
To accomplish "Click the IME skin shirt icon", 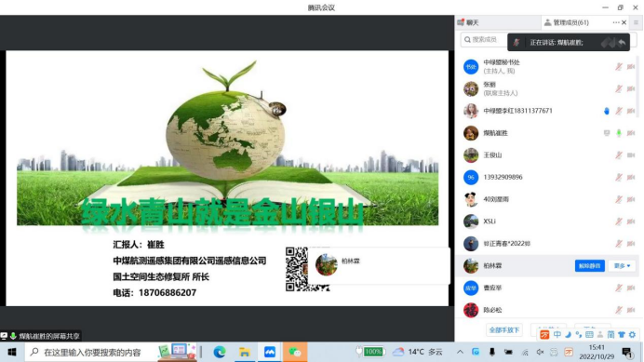I will (x=622, y=335).
